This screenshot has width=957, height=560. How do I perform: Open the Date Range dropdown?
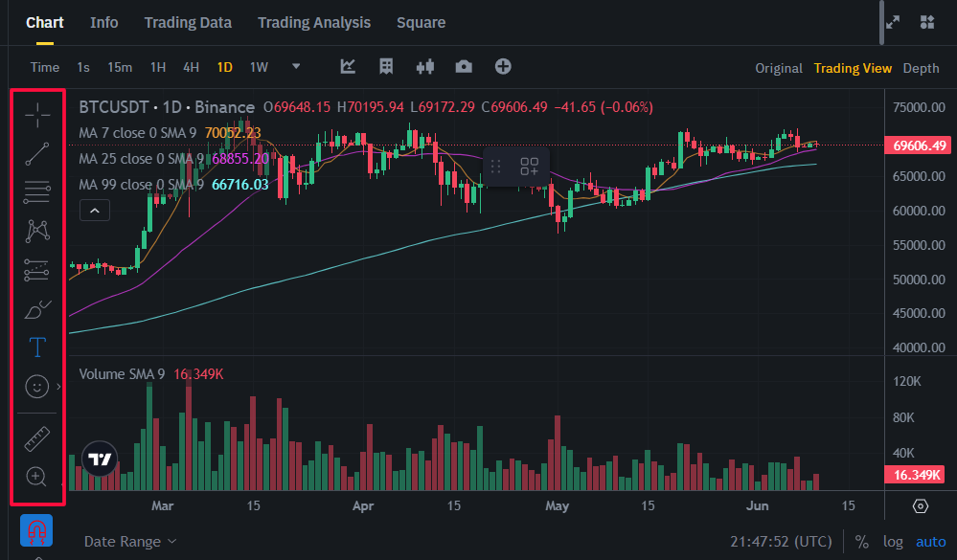pos(130,542)
